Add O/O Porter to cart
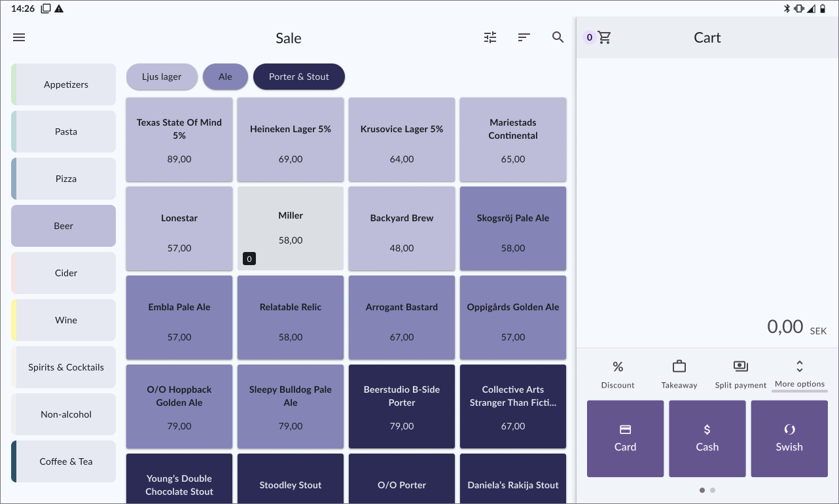 402,478
